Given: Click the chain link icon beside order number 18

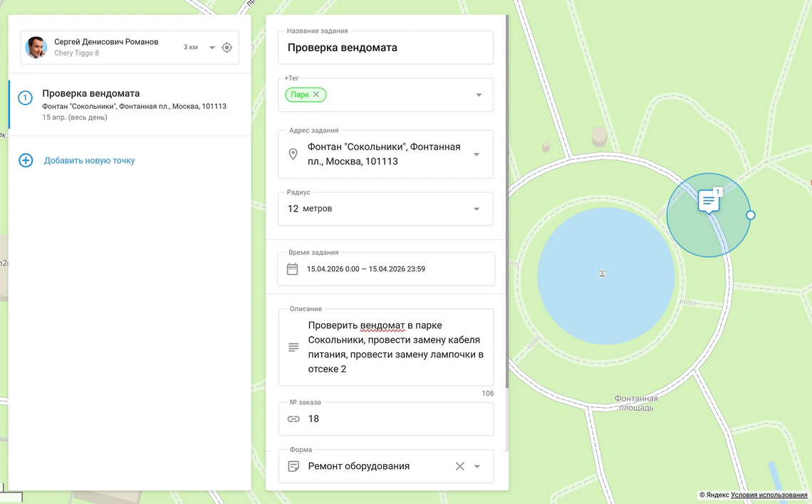Looking at the screenshot, I should (x=293, y=419).
